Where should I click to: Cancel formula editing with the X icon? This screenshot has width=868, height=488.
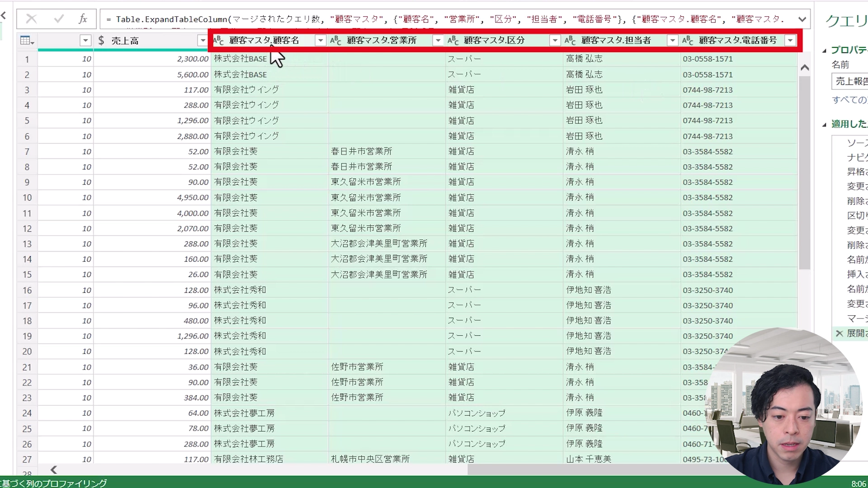click(x=31, y=19)
